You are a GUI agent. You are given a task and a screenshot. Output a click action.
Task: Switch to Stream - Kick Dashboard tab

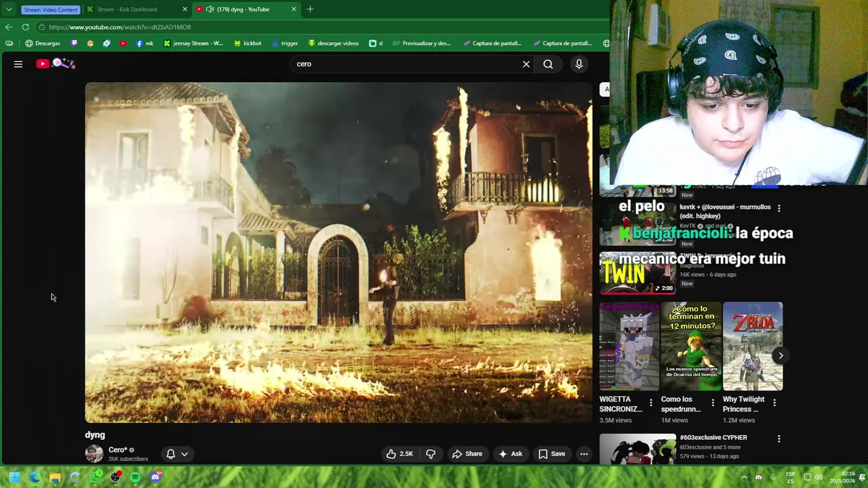point(135,9)
